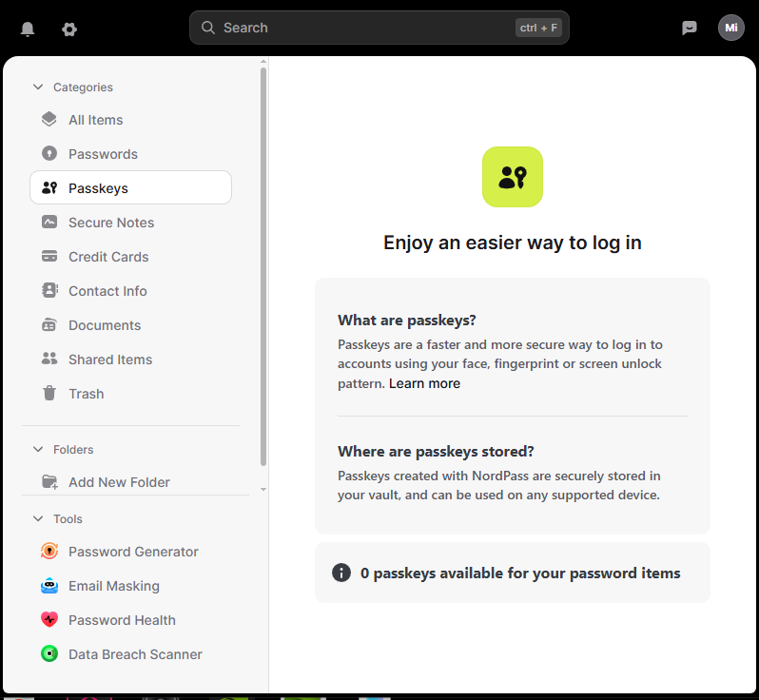Click the Data Breach Scanner icon
Image resolution: width=759 pixels, height=700 pixels.
[49, 654]
